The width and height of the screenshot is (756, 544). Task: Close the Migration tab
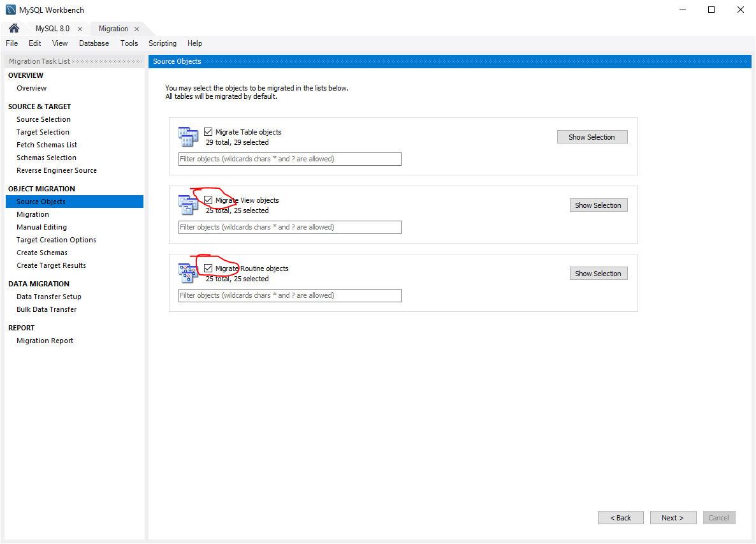coord(136,29)
